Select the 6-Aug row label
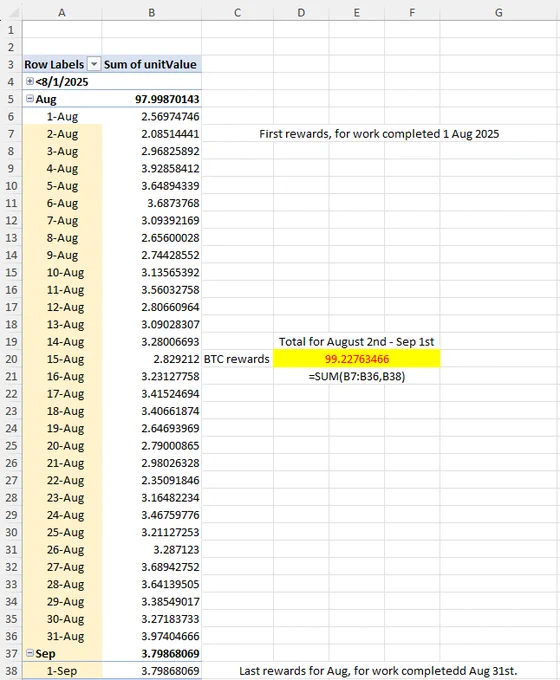The width and height of the screenshot is (560, 680). click(x=62, y=203)
